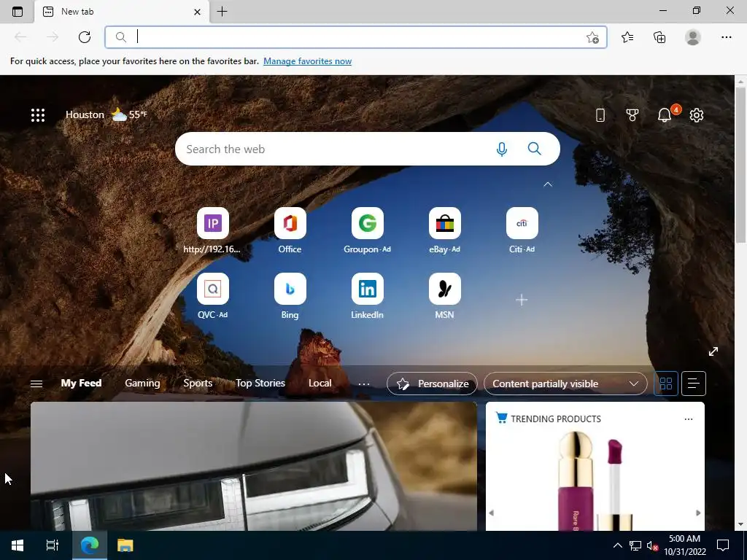
Task: Open File Explorer from taskbar
Action: pyautogui.click(x=125, y=545)
